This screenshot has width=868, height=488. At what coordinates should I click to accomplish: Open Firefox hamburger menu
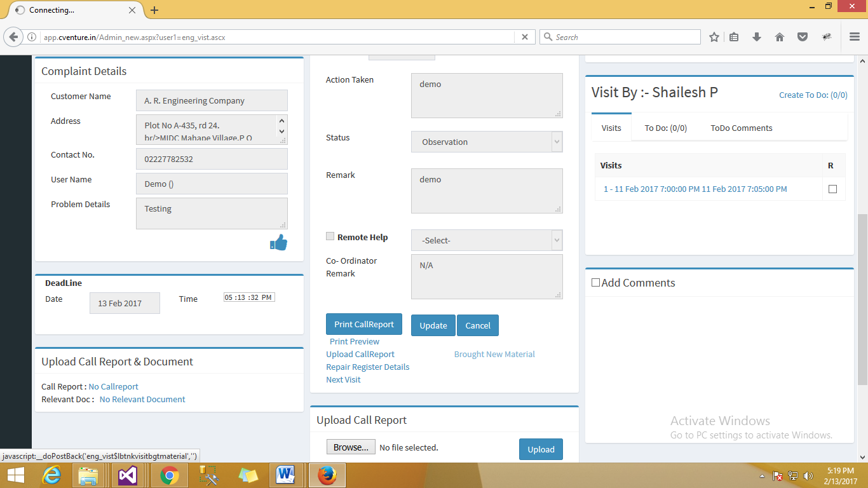tap(854, 37)
